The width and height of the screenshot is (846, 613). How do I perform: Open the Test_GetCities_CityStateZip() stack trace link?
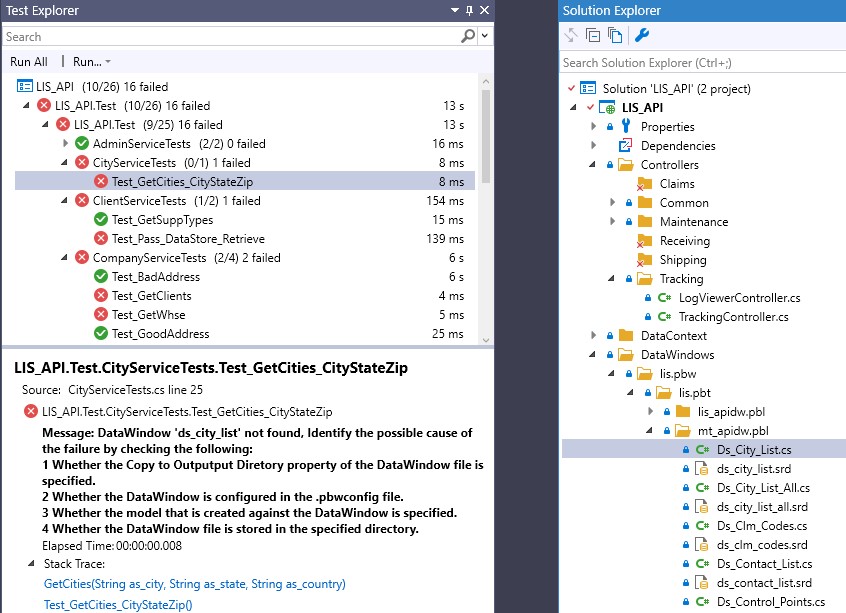pyautogui.click(x=118, y=605)
